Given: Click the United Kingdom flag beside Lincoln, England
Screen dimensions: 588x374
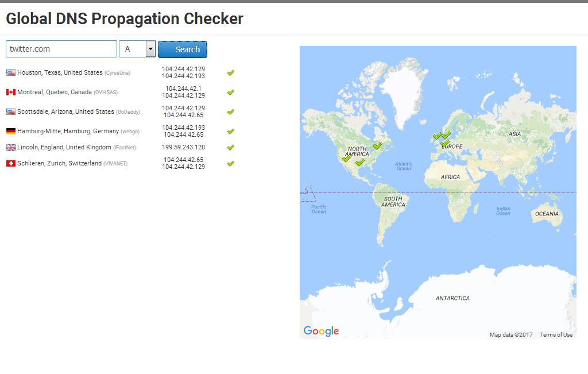Looking at the screenshot, I should (x=11, y=148).
